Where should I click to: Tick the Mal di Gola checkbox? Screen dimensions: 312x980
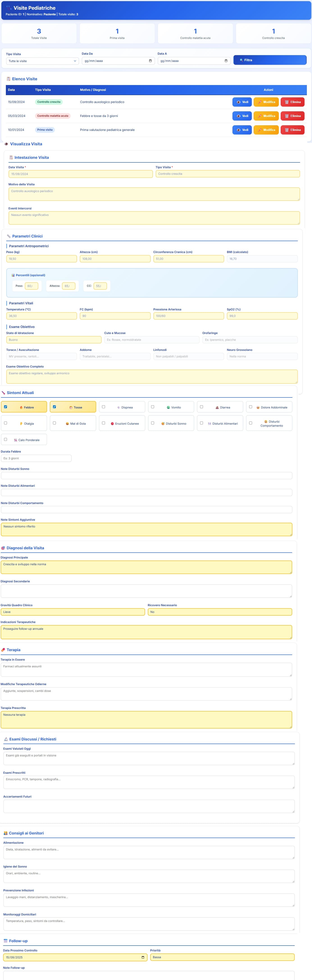tap(55, 423)
